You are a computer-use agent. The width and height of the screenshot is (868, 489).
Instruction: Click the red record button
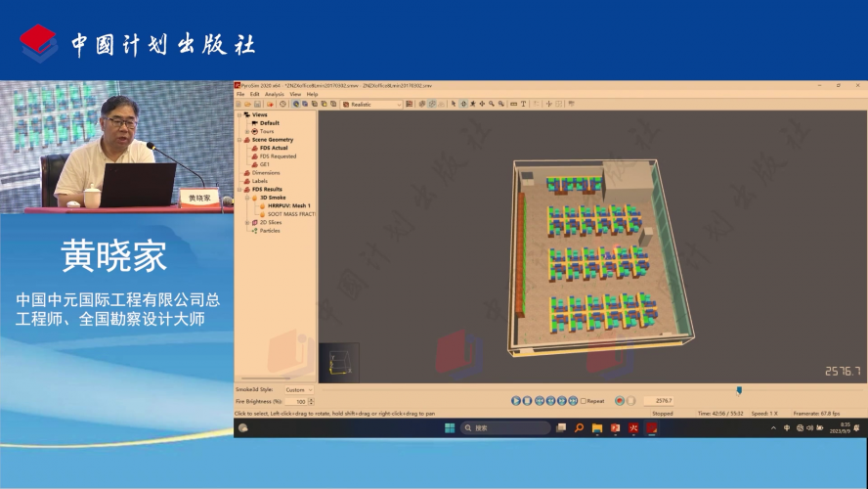click(x=619, y=401)
